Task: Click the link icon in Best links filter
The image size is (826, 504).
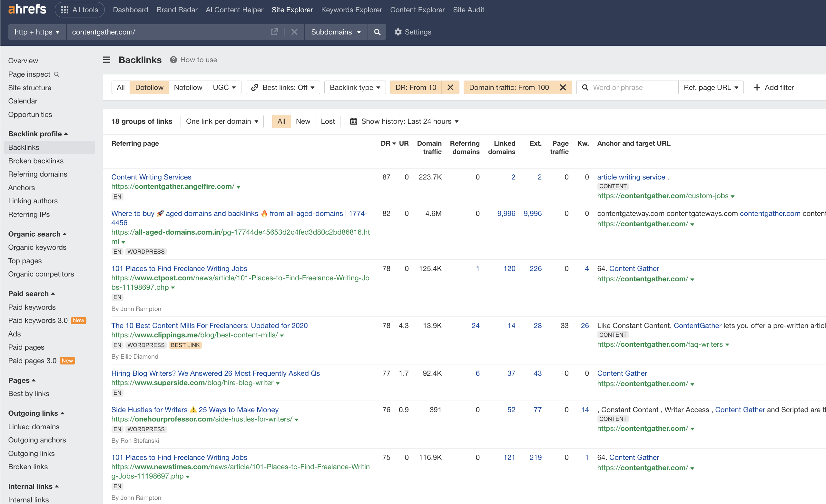Action: click(254, 87)
